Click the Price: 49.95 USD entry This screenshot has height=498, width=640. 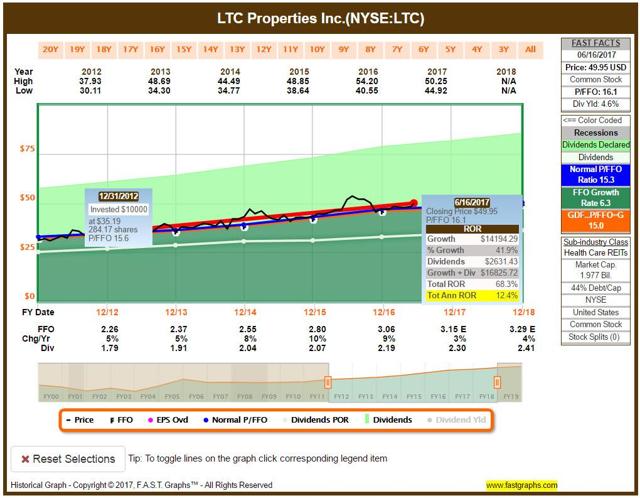coord(596,67)
